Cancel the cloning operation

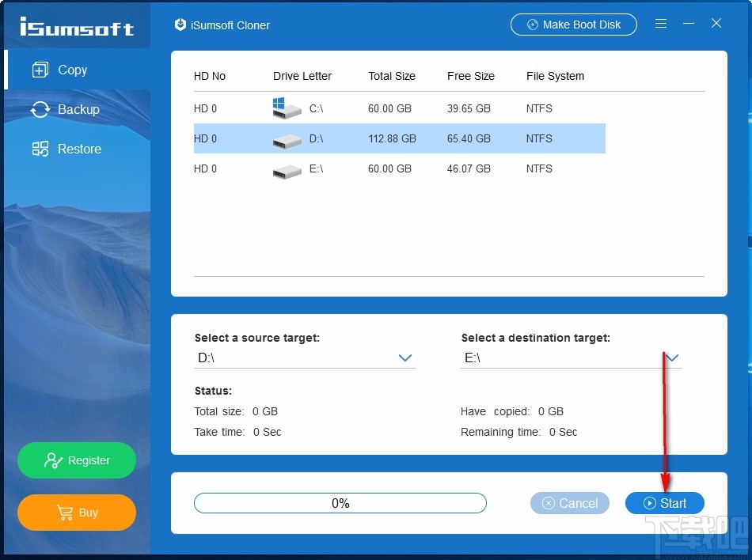coord(569,503)
